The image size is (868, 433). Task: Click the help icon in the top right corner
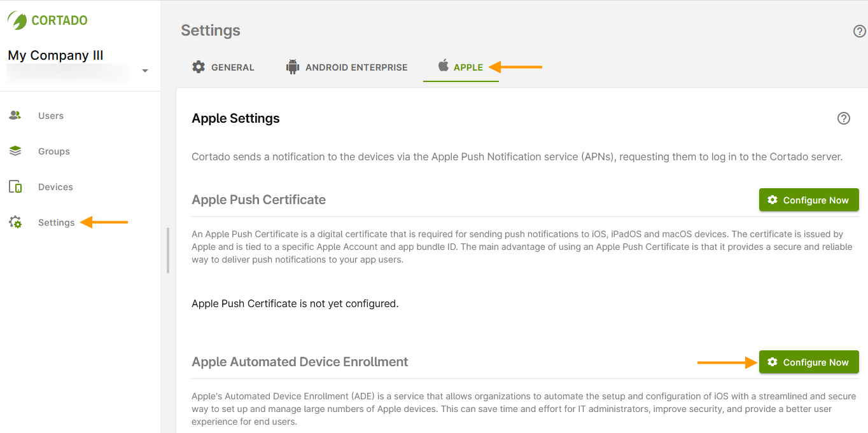[859, 31]
